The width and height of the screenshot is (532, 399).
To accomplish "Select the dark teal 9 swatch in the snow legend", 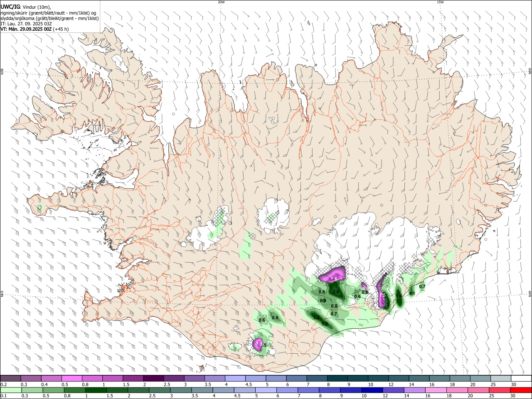I will click(x=357, y=379).
